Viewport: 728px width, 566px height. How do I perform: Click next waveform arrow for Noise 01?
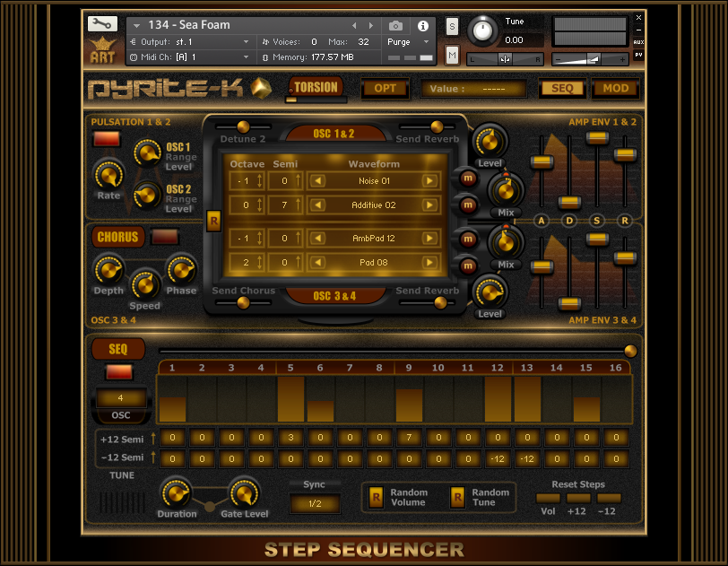tap(429, 181)
